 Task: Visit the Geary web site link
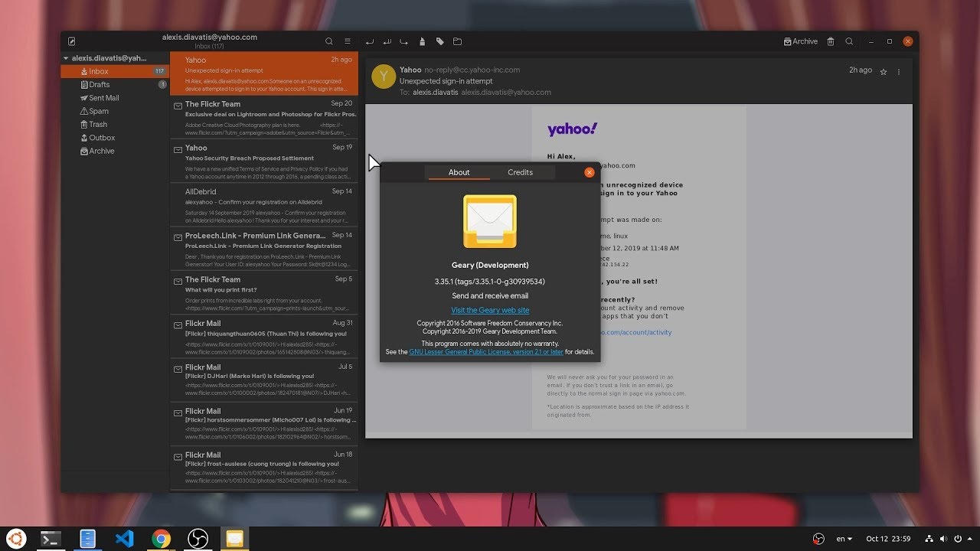(x=490, y=310)
